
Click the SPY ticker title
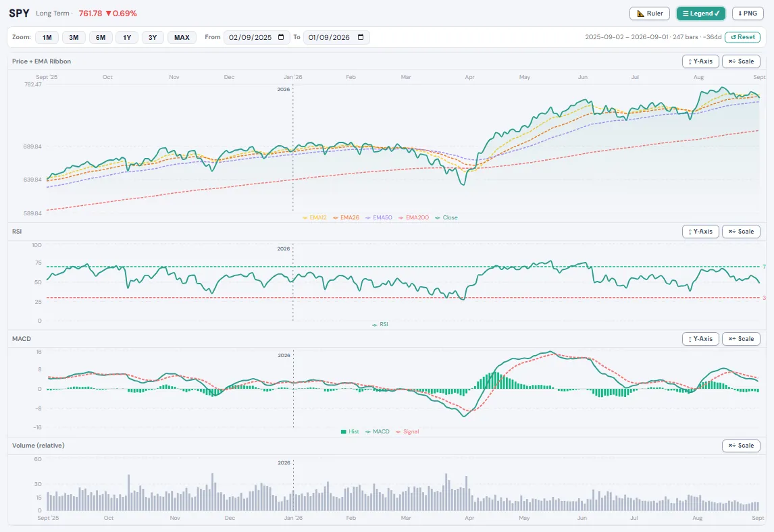point(20,14)
